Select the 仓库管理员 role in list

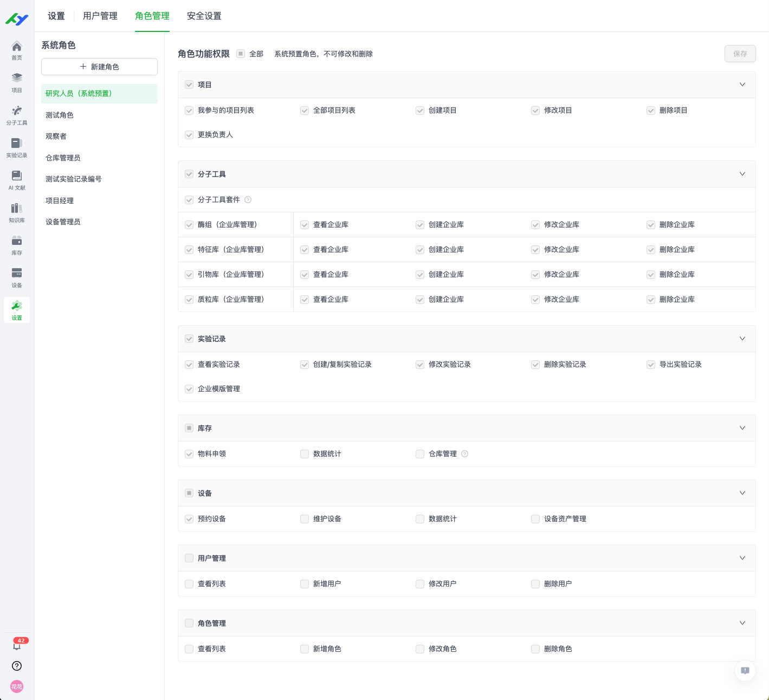coord(63,158)
